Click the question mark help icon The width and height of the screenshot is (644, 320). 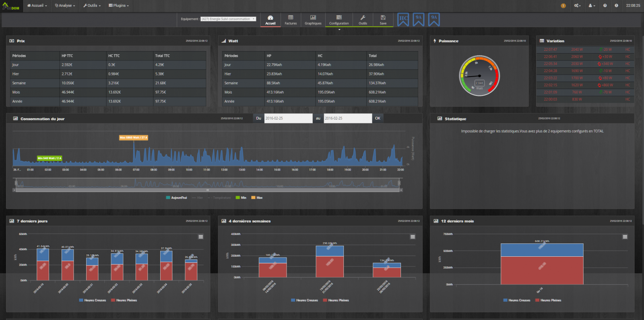(605, 6)
